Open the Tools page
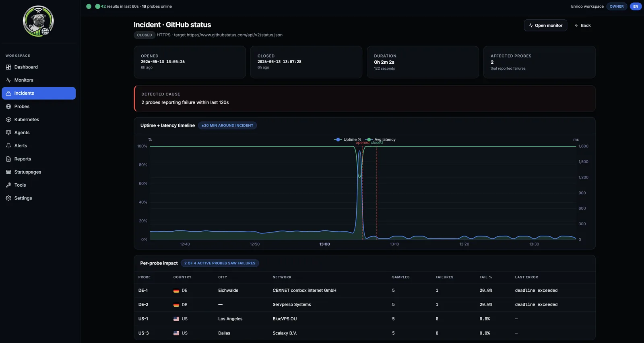The width and height of the screenshot is (644, 343). pos(39,185)
